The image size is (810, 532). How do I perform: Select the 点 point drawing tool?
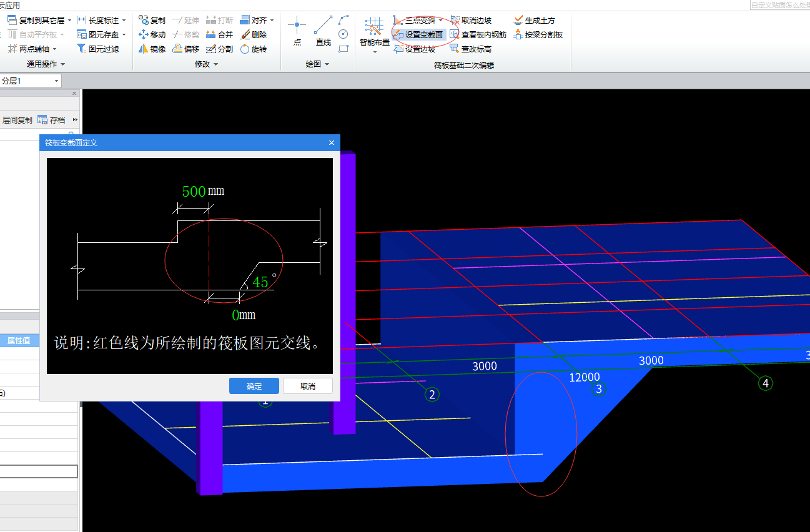click(x=297, y=31)
